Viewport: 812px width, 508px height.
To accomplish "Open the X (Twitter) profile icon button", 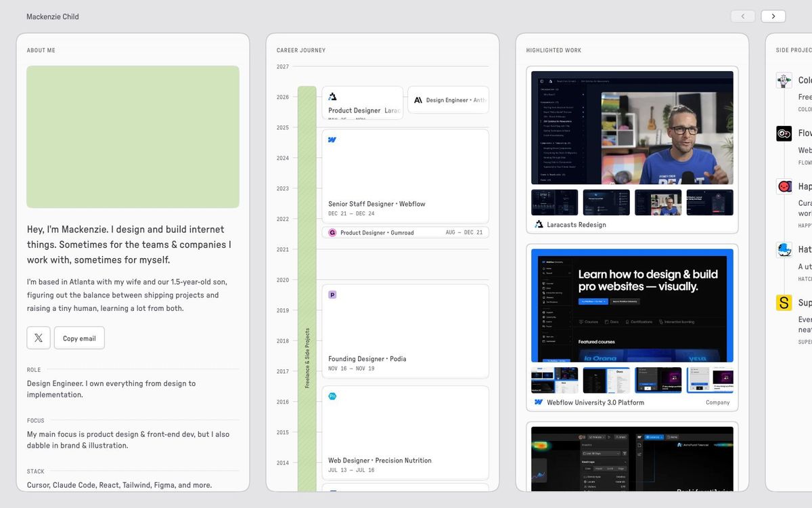I will point(39,338).
